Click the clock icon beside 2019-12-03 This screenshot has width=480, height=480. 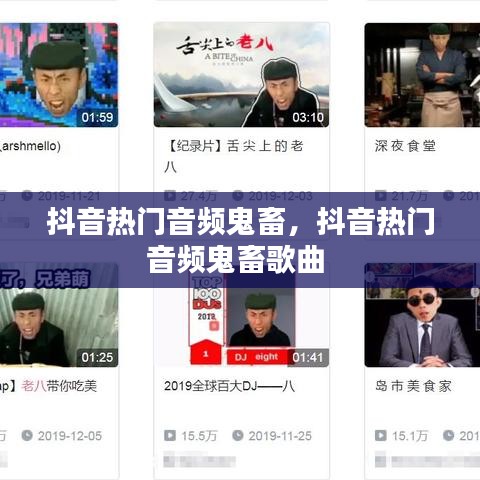(238, 195)
